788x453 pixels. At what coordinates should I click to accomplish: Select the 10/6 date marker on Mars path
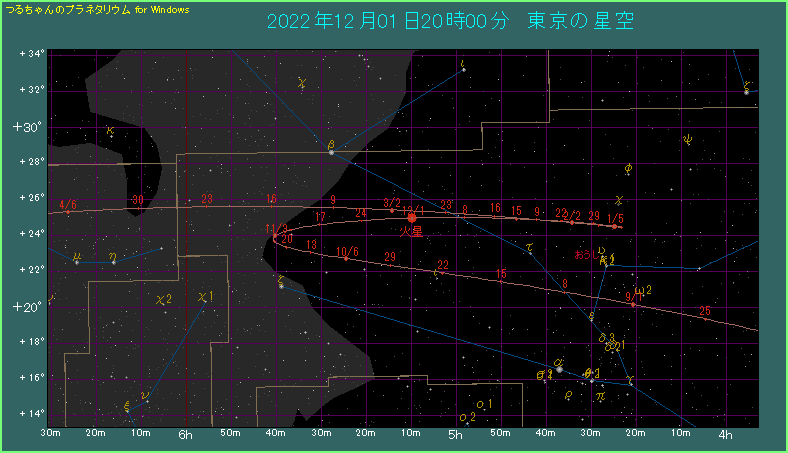[347, 252]
